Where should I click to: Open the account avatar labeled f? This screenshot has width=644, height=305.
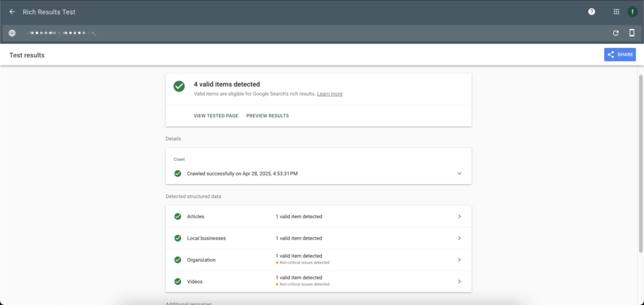click(632, 12)
